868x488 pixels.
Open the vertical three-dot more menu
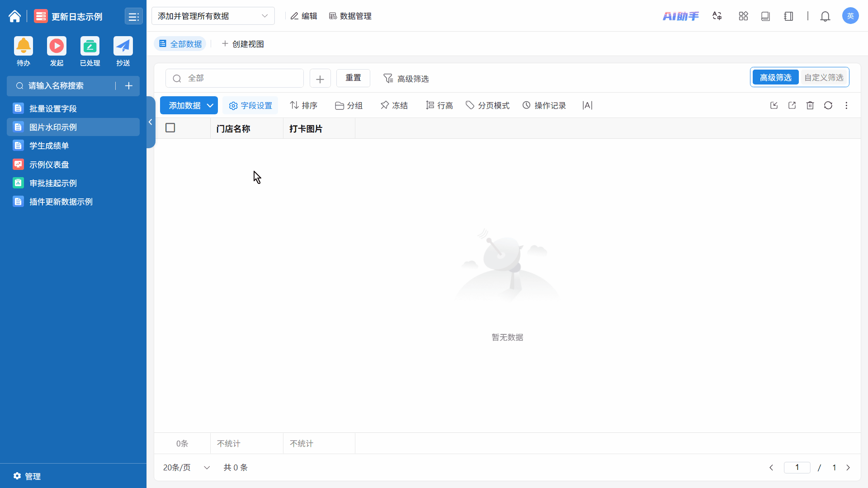tap(846, 105)
